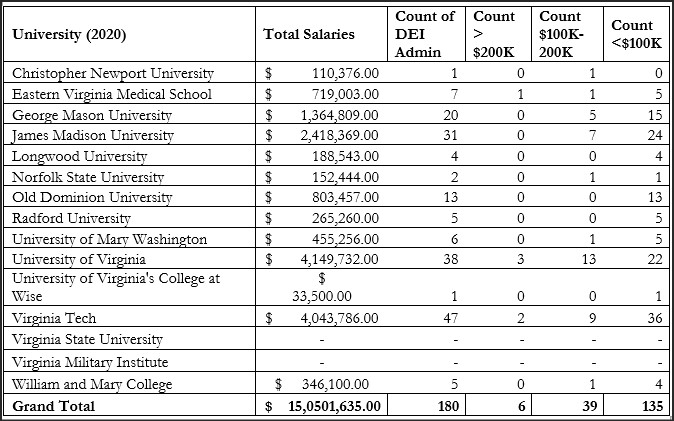Click the University of Mary Washington cell
Image resolution: width=674 pixels, height=421 pixels.
pos(109,239)
